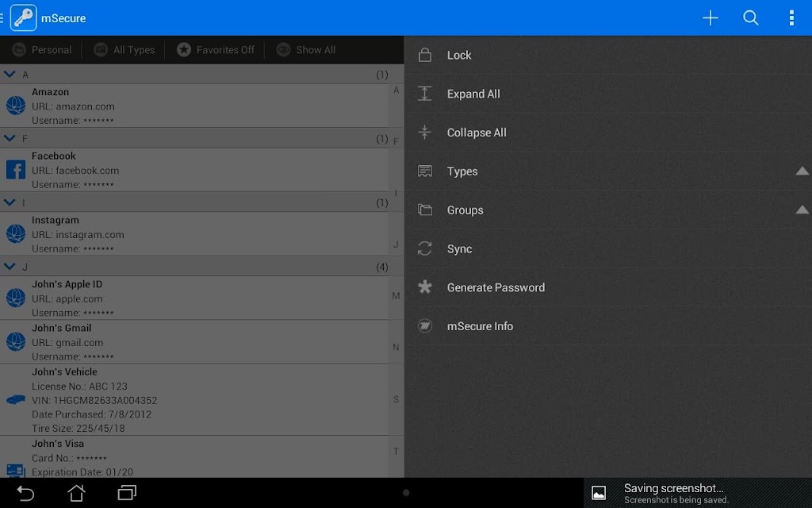Switch the Personal group filter
The width and height of the screenshot is (812, 508).
(x=42, y=50)
